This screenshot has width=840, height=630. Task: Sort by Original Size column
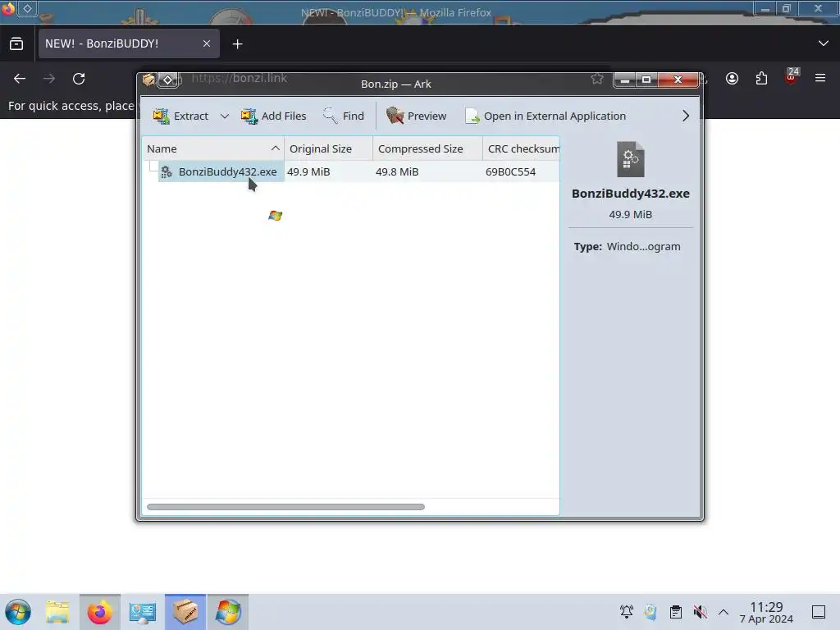pyautogui.click(x=328, y=148)
